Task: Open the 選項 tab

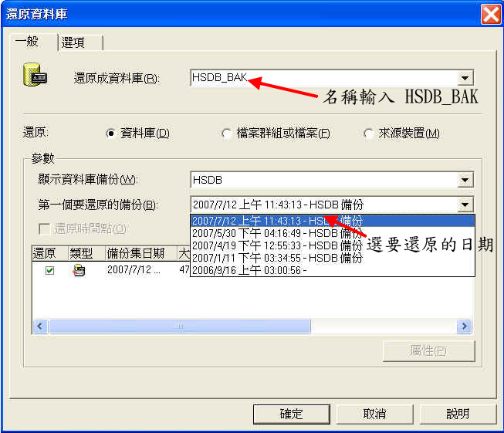Action: tap(80, 42)
